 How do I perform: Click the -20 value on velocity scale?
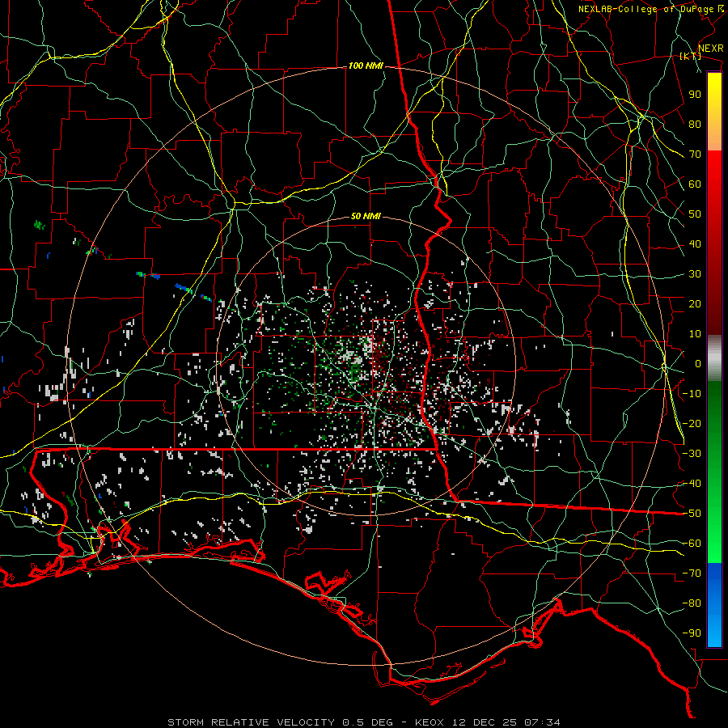[x=692, y=424]
